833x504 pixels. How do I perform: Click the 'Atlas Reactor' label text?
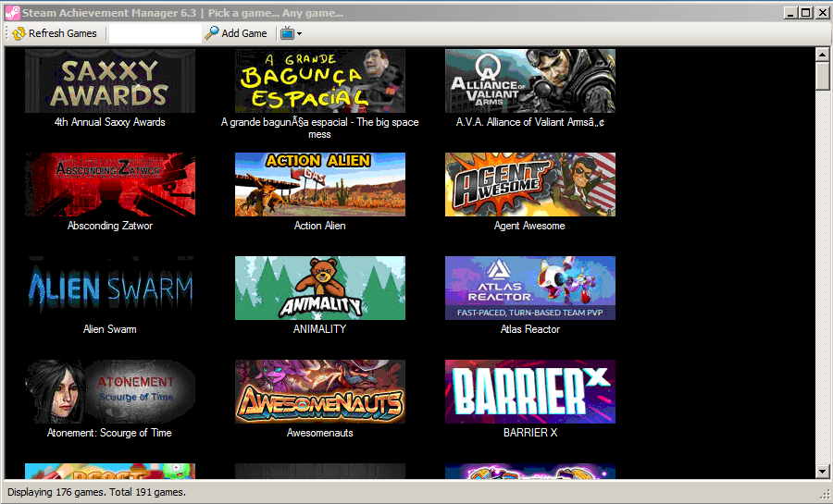[530, 329]
